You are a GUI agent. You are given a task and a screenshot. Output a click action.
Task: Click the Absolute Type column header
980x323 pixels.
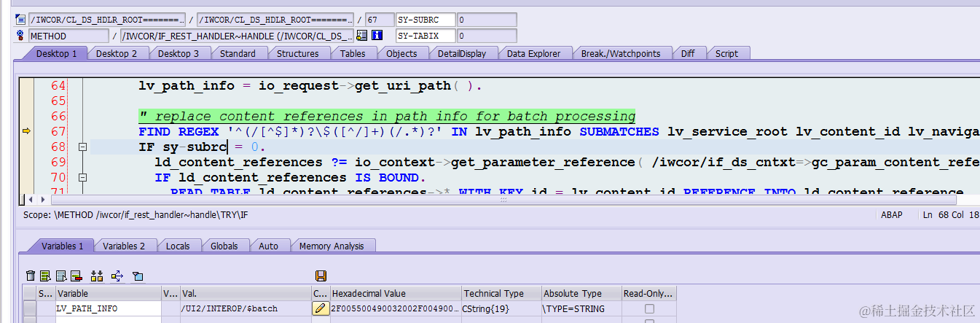[581, 293]
